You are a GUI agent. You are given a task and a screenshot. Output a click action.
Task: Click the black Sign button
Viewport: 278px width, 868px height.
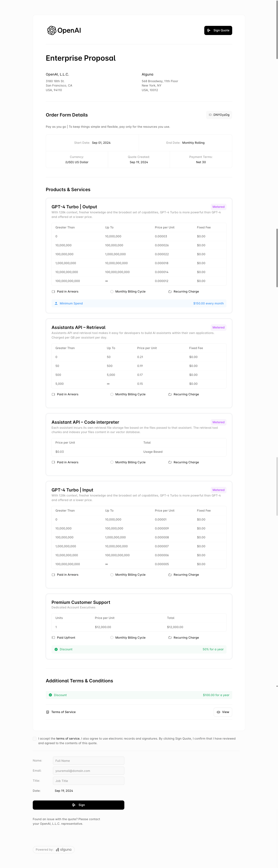[79, 805]
